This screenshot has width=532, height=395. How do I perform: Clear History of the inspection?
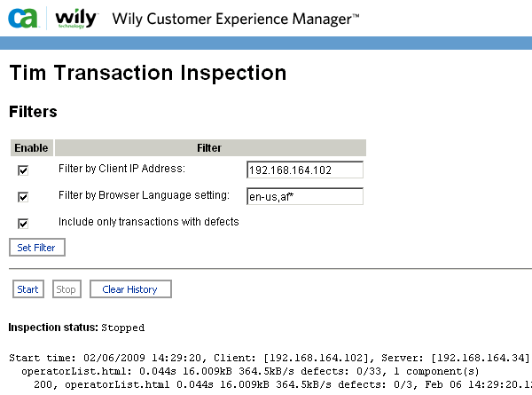tap(129, 289)
